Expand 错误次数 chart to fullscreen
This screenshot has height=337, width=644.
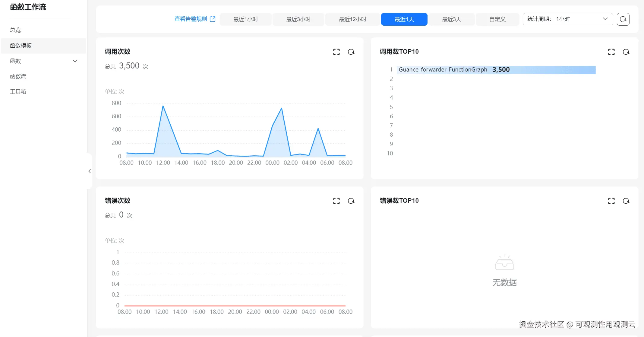point(336,201)
